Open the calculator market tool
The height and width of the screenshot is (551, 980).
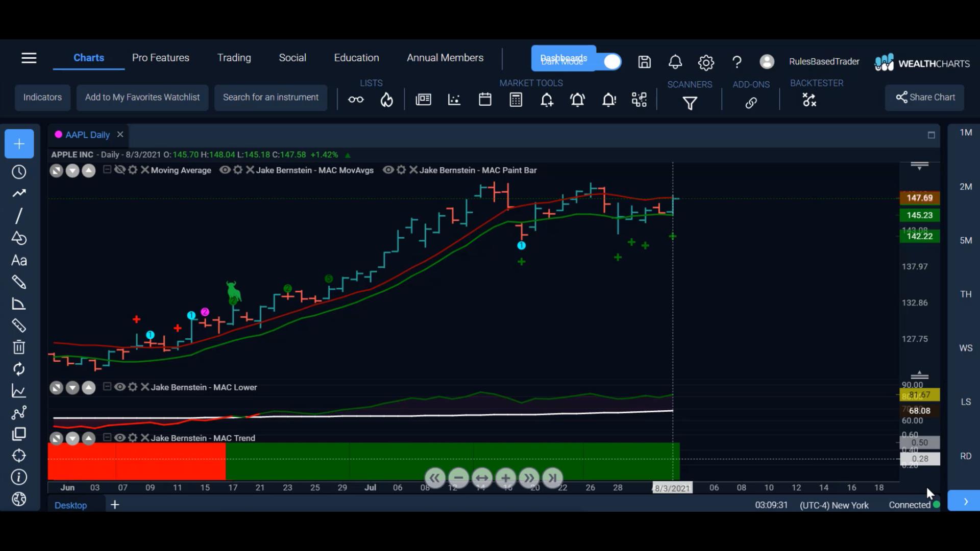[x=516, y=99]
